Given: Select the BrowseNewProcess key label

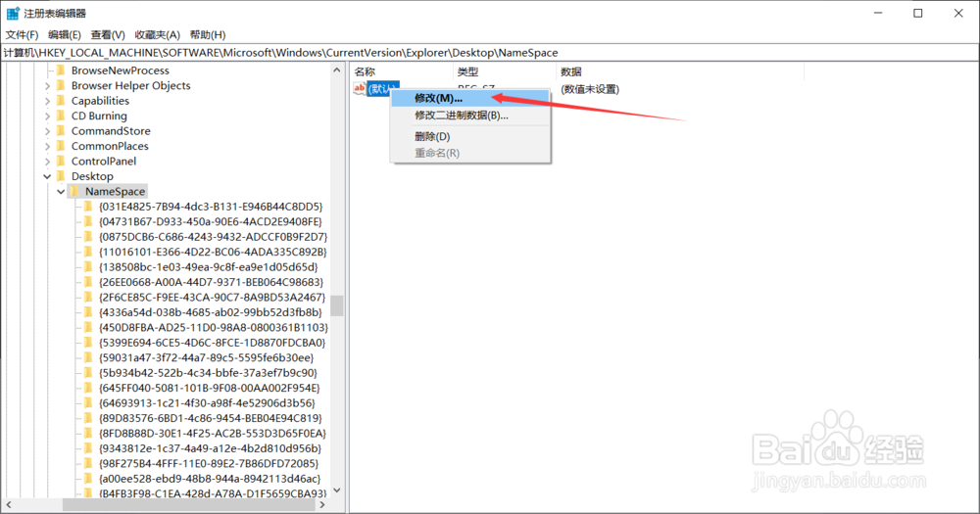Looking at the screenshot, I should point(120,70).
